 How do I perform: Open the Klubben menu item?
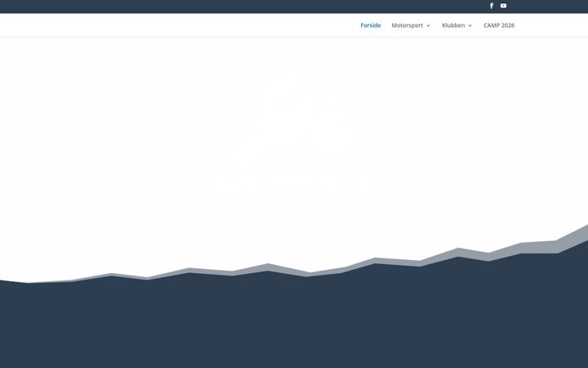453,25
